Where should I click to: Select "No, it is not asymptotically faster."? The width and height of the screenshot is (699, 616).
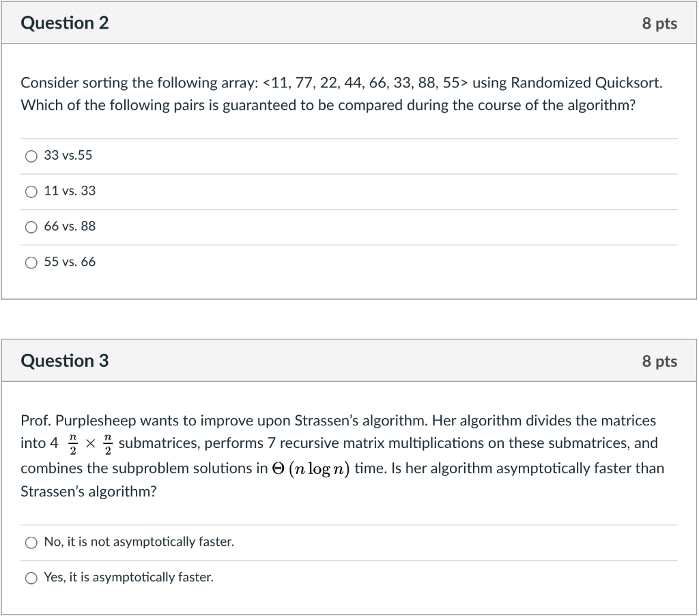[31, 542]
